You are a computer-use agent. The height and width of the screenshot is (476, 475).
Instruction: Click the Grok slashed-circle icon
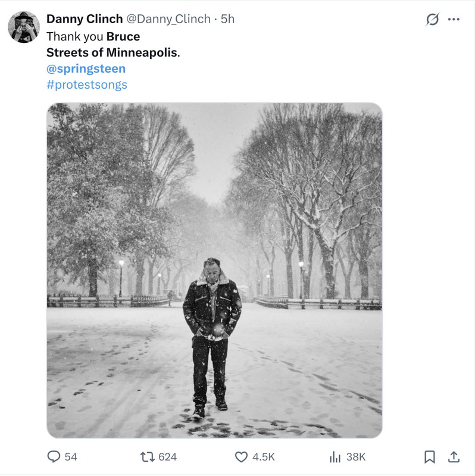(432, 19)
